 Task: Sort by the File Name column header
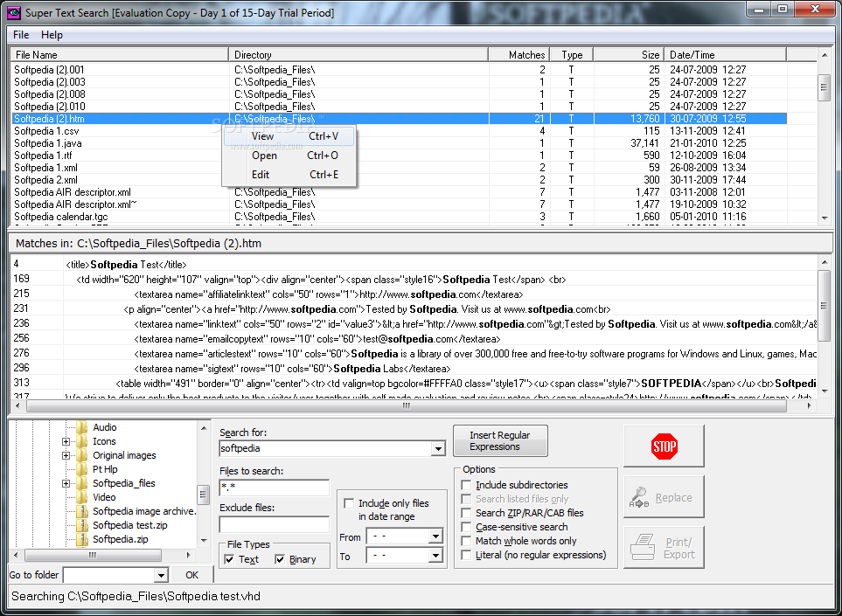tap(120, 55)
